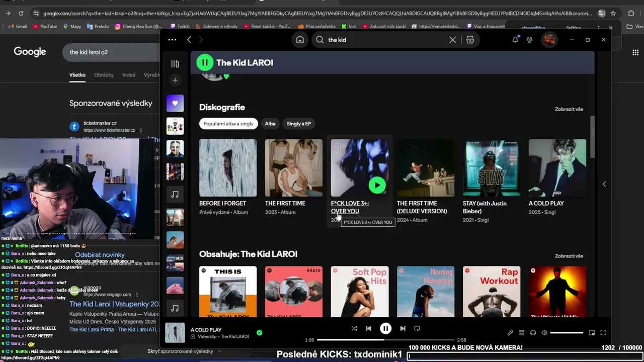Viewport: 644px width, 362px height.
Task: Open now playing A COLD PLAY thumbnail
Action: tap(175, 333)
